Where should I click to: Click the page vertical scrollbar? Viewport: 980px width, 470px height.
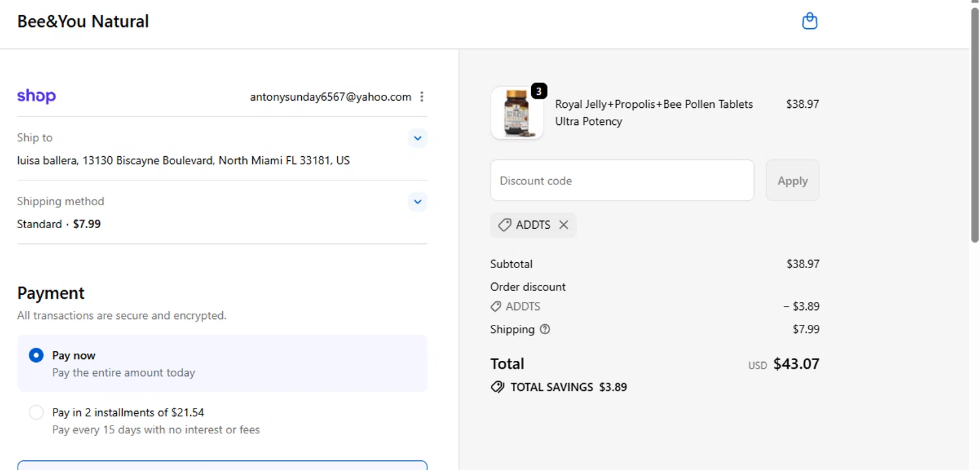(974, 124)
